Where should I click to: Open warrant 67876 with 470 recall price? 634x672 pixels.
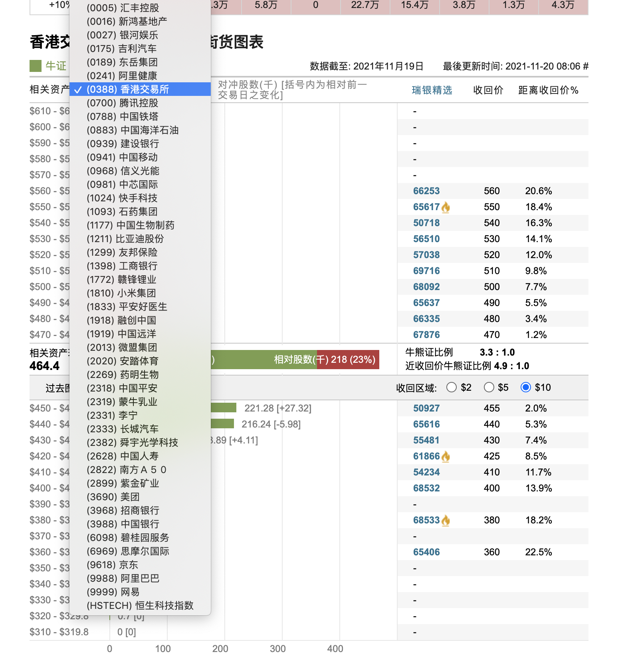(x=426, y=335)
